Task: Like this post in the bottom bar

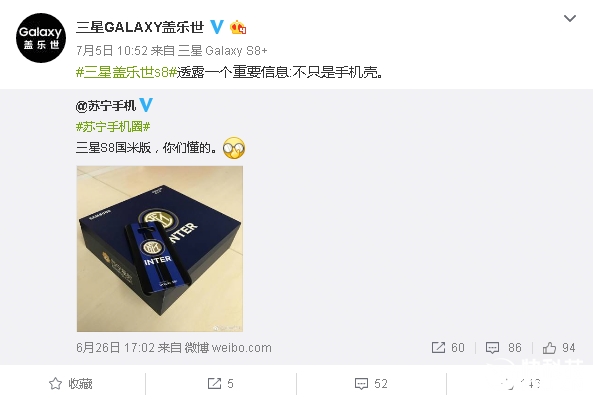Action: [x=521, y=384]
